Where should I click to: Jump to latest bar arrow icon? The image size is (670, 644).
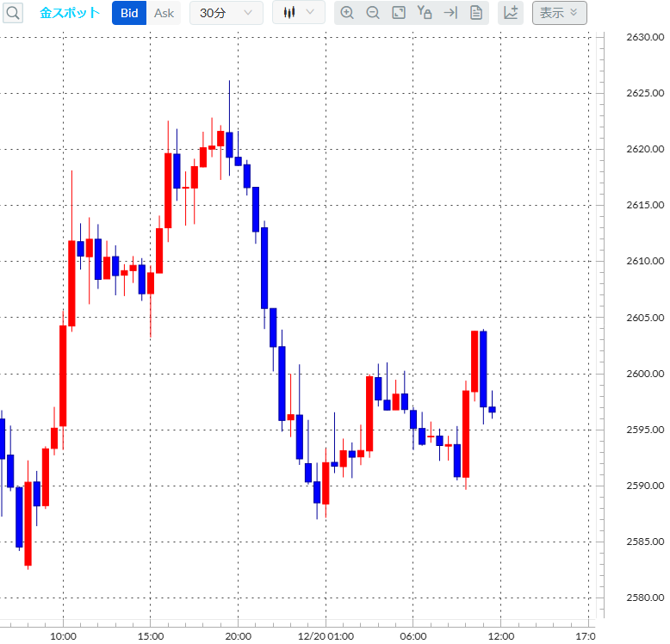[450, 13]
